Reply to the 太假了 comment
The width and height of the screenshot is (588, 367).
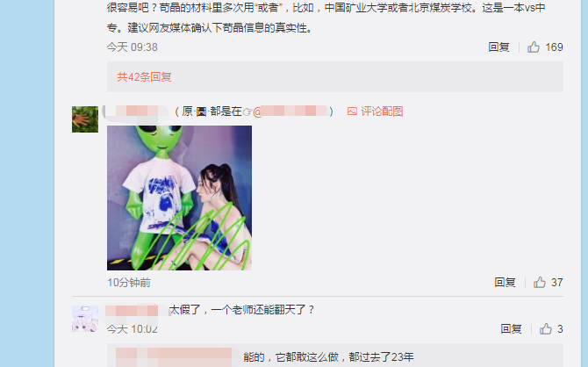coord(511,329)
